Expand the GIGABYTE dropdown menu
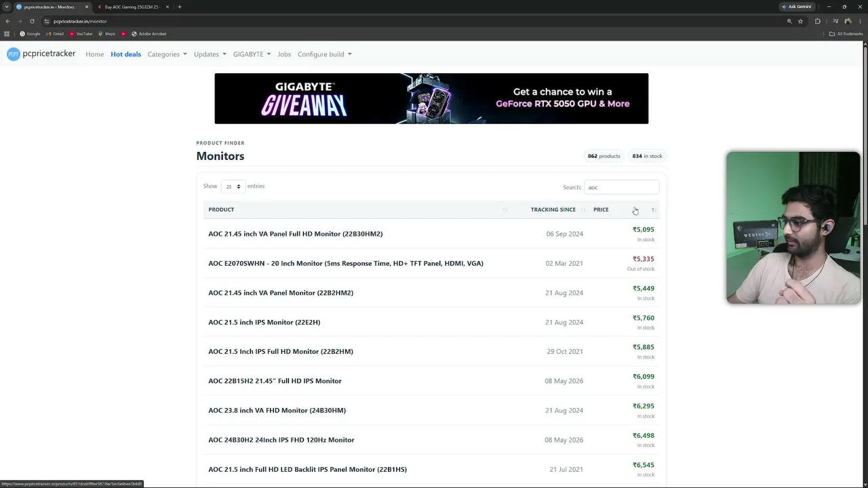The image size is (868, 488). click(x=252, y=54)
